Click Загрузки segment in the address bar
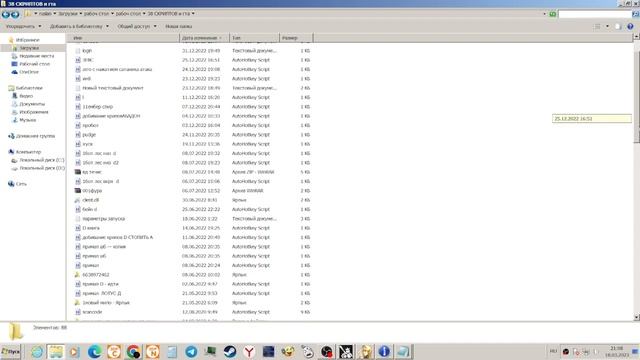Image resolution: width=640 pixels, height=360 pixels. [68, 13]
